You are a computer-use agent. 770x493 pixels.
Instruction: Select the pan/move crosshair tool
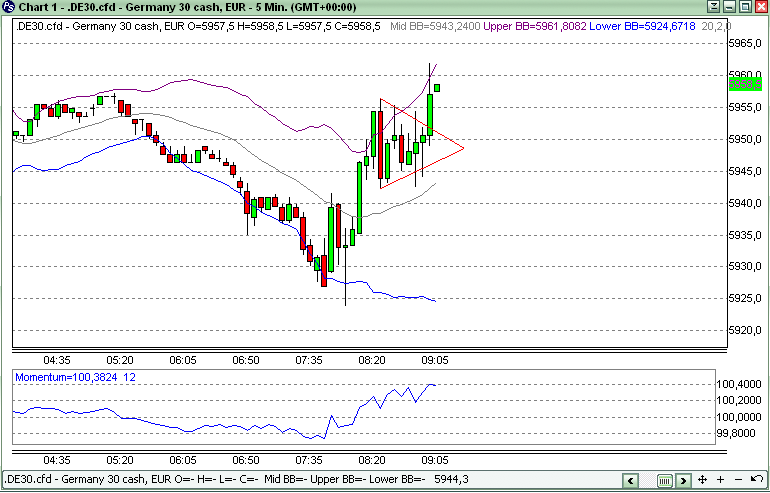click(x=702, y=479)
